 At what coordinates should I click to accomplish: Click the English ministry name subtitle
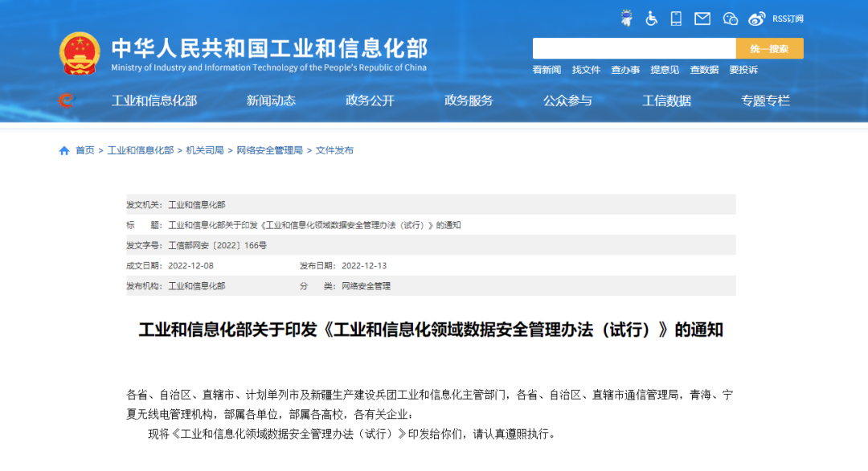point(269,68)
